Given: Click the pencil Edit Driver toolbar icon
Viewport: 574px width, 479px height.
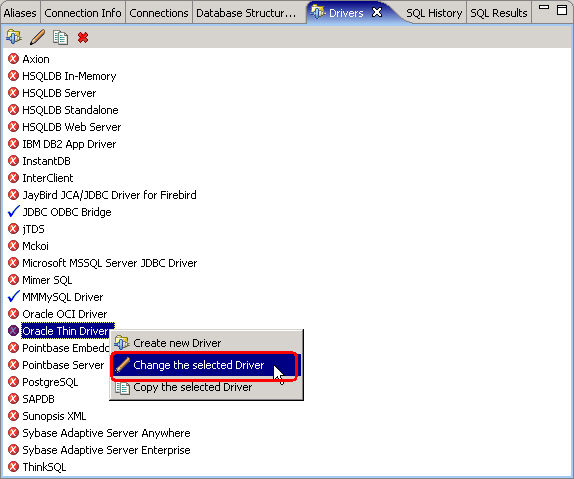Looking at the screenshot, I should (37, 37).
